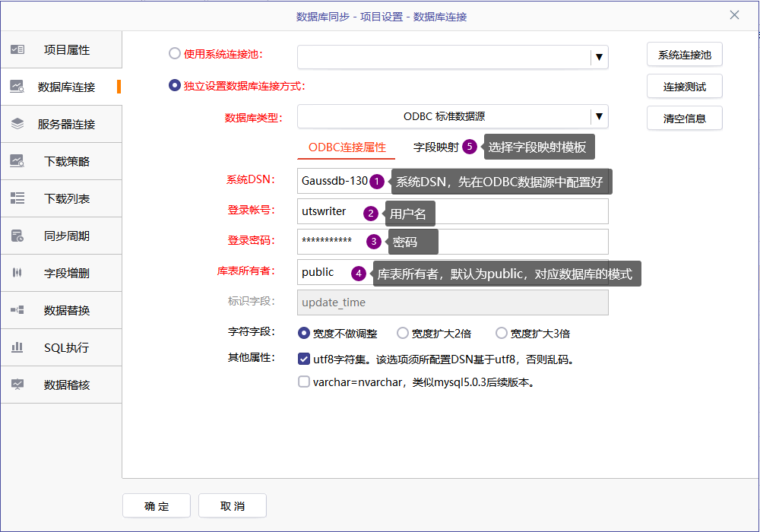Click the ODBC 标准数据源 combo box
This screenshot has width=760, height=532.
pyautogui.click(x=453, y=116)
